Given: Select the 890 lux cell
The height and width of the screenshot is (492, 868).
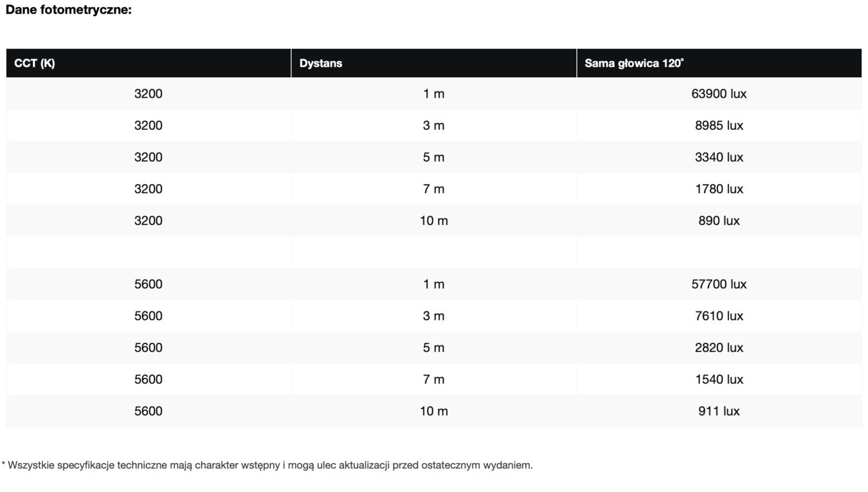Looking at the screenshot, I should point(719,221).
